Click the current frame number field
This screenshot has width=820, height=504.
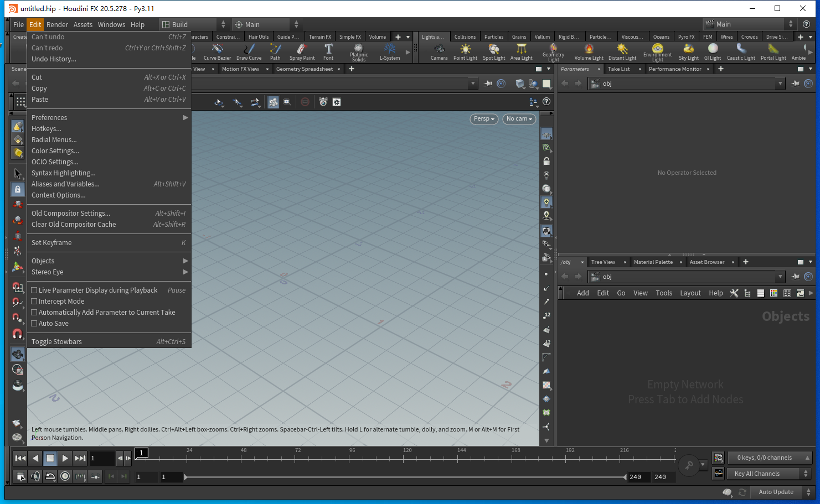pyautogui.click(x=102, y=458)
